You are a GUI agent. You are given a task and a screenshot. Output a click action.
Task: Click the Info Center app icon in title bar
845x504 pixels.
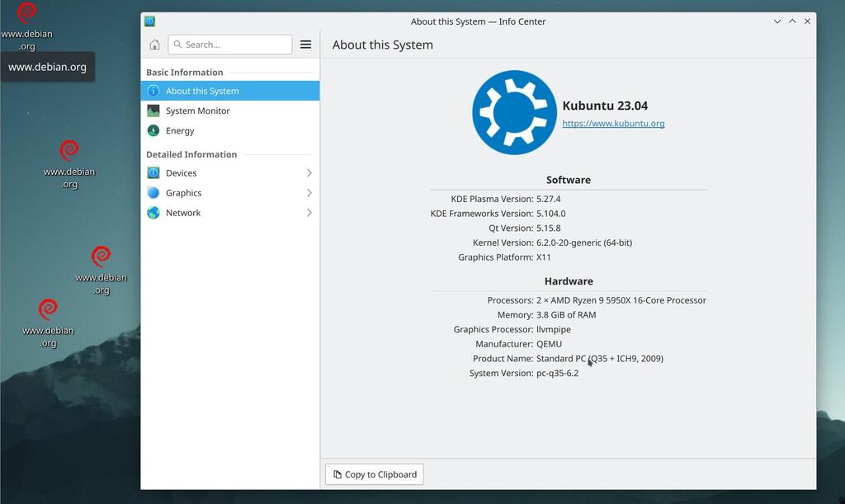[x=150, y=21]
